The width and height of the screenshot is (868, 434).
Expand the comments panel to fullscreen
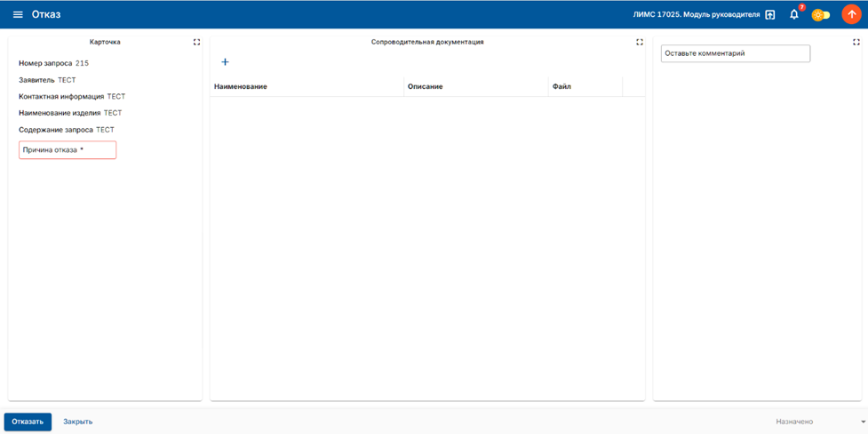(856, 42)
